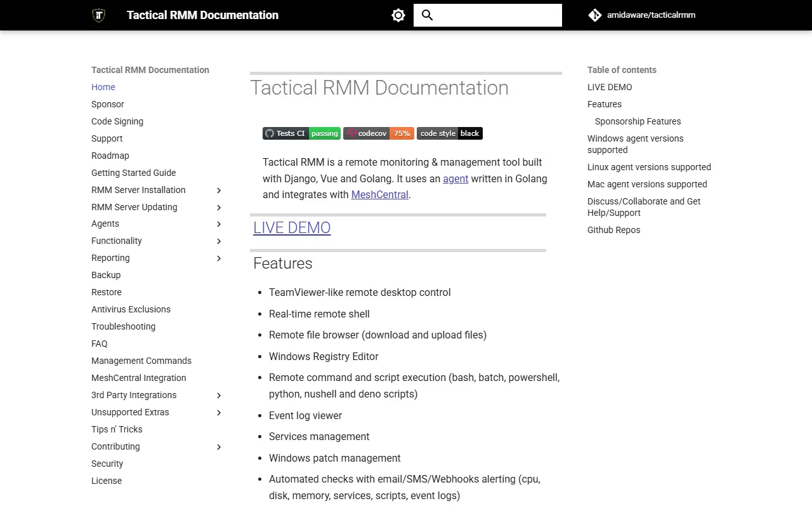The width and height of the screenshot is (812, 508).
Task: Jump to Github Repos in contents
Action: (614, 230)
